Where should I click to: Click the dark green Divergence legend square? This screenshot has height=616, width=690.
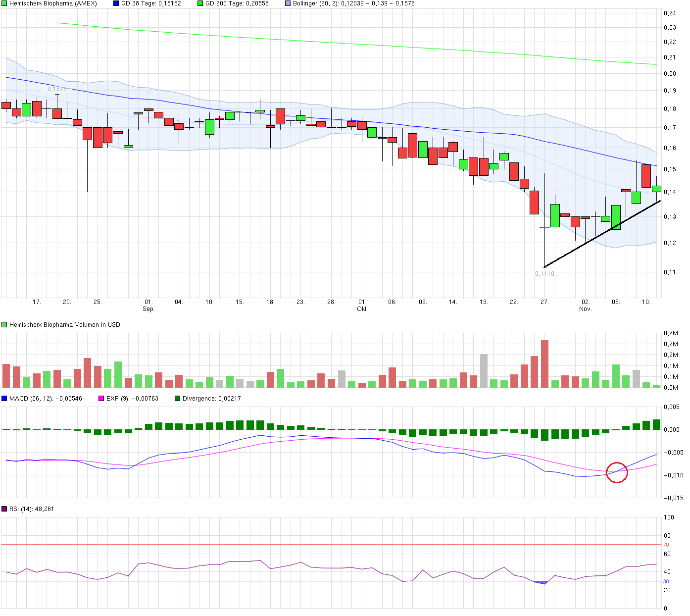click(178, 399)
